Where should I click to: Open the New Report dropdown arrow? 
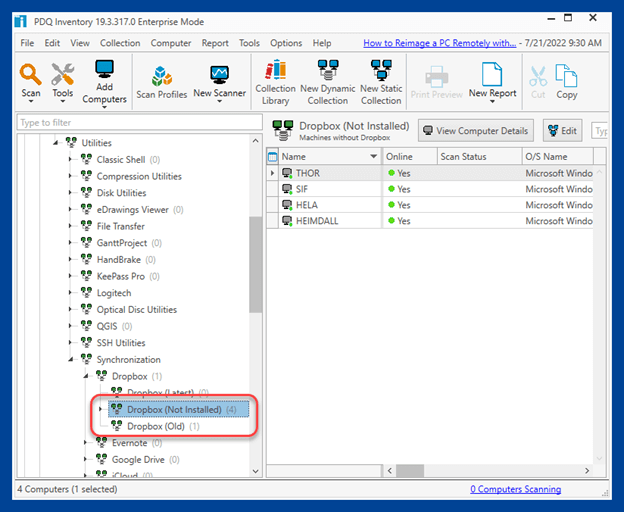[x=492, y=102]
